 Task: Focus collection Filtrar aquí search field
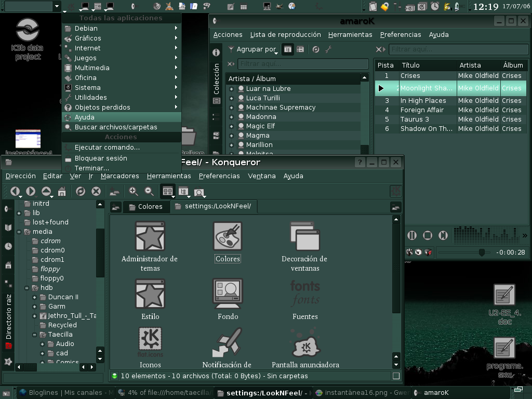tap(303, 64)
